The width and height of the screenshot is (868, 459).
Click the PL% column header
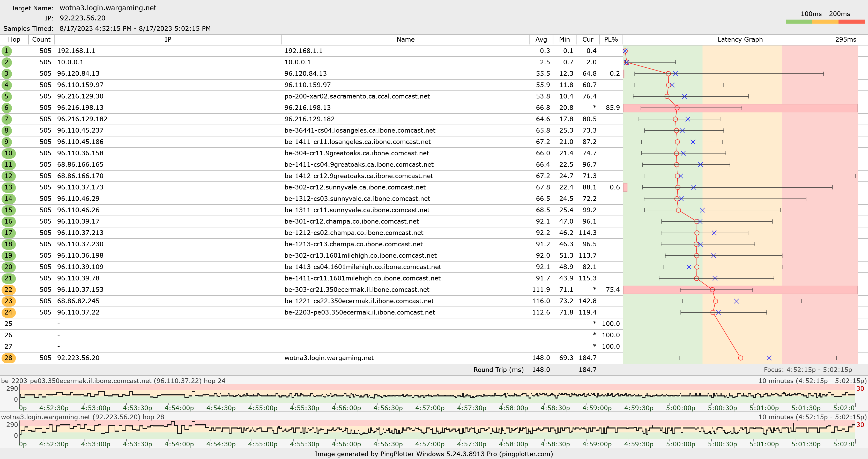(x=611, y=39)
